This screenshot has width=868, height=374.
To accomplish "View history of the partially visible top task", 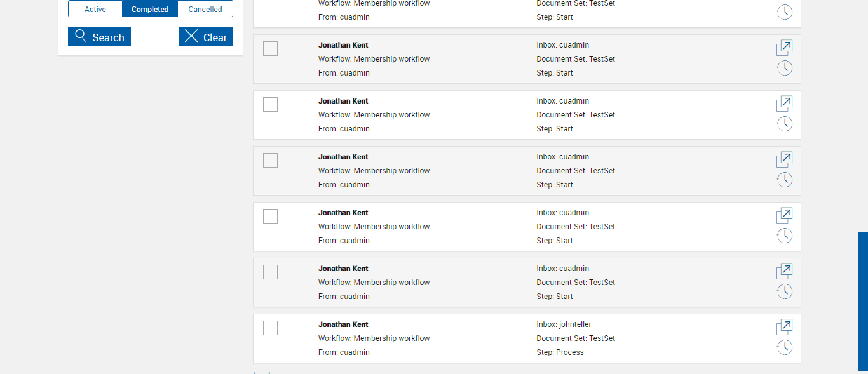I will pyautogui.click(x=785, y=12).
